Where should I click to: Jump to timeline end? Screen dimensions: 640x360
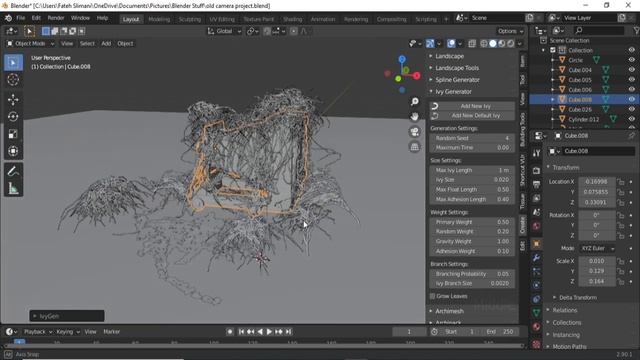289,332
